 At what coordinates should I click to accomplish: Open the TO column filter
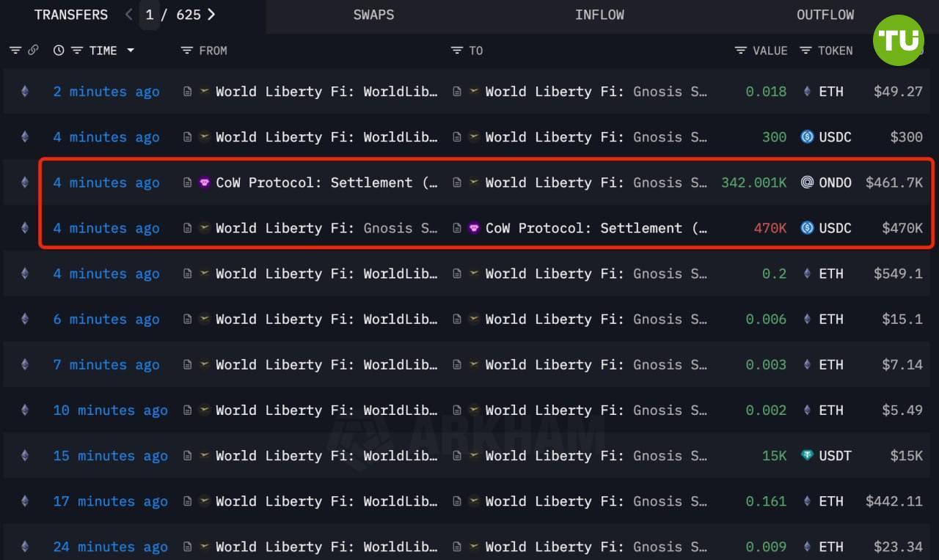[457, 51]
